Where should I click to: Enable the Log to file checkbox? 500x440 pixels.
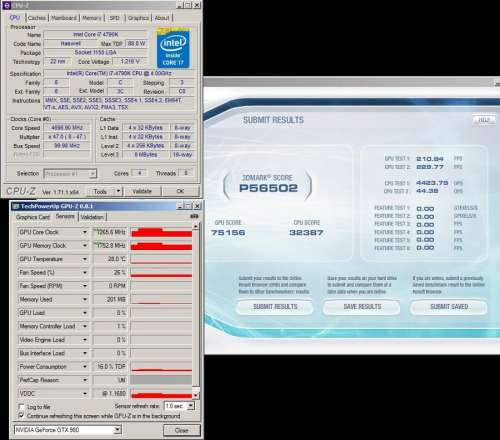[21, 407]
